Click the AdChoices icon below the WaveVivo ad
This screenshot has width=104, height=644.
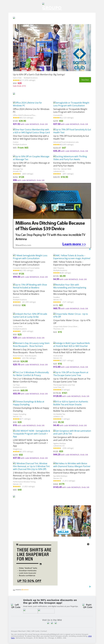pos(90,249)
